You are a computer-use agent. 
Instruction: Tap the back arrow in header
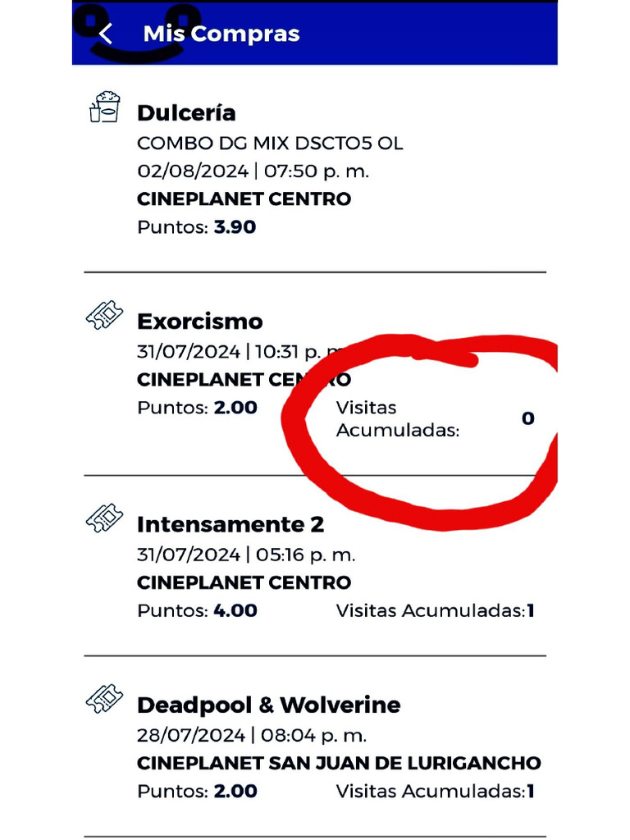tap(105, 34)
